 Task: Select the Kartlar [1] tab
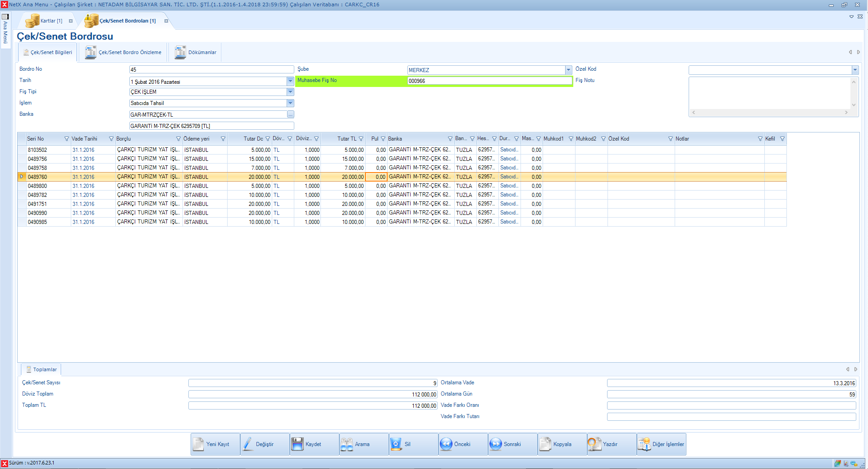46,21
